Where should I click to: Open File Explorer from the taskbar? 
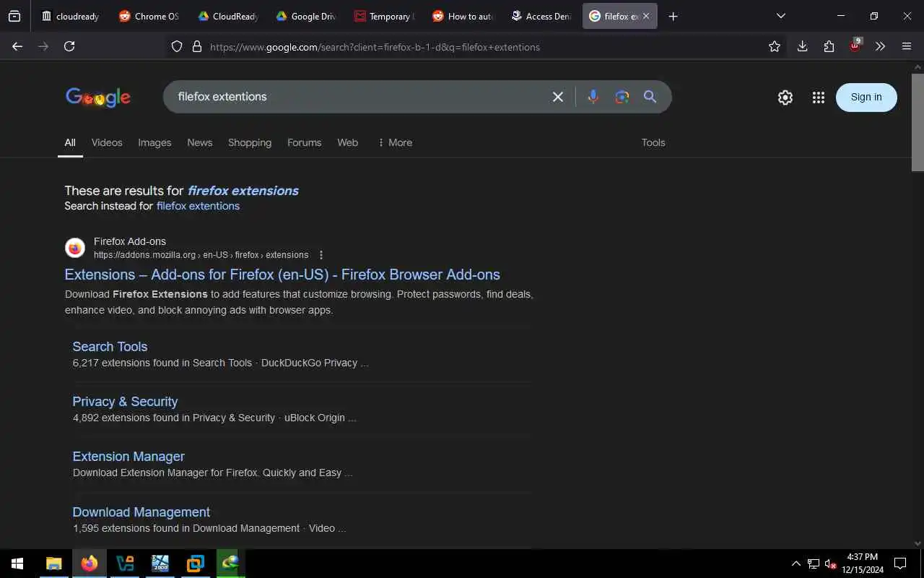coord(54,564)
